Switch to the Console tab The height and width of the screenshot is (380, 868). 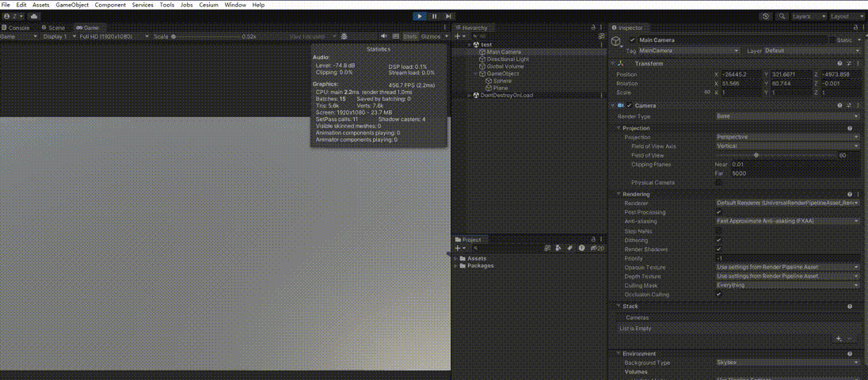point(16,27)
